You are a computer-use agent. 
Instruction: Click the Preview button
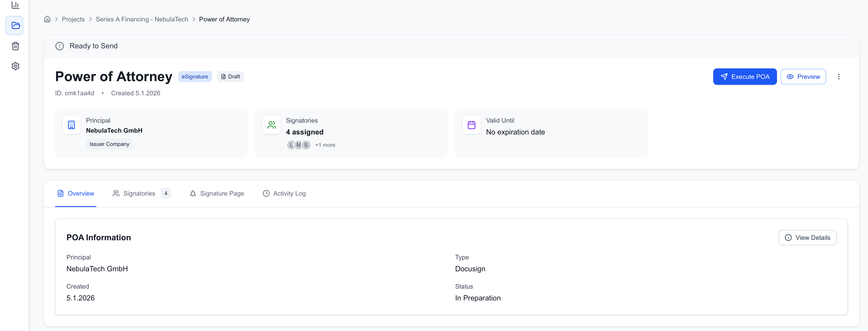tap(803, 77)
